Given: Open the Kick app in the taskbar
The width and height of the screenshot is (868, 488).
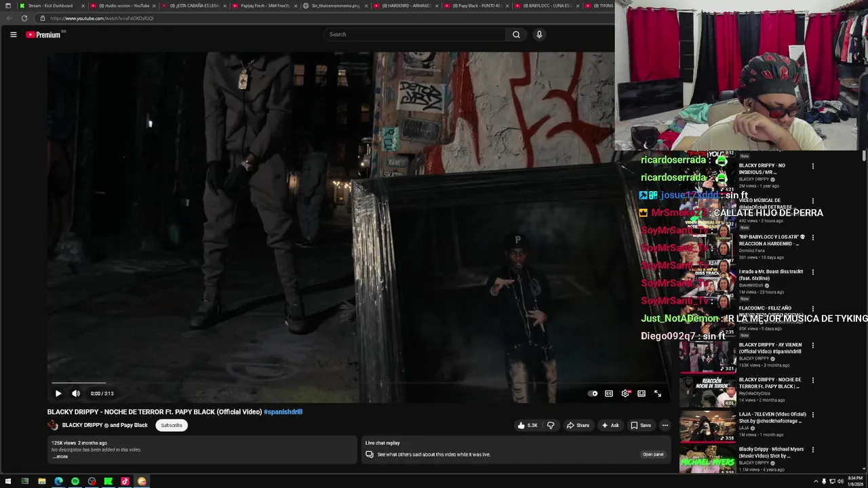Looking at the screenshot, I should (x=108, y=481).
